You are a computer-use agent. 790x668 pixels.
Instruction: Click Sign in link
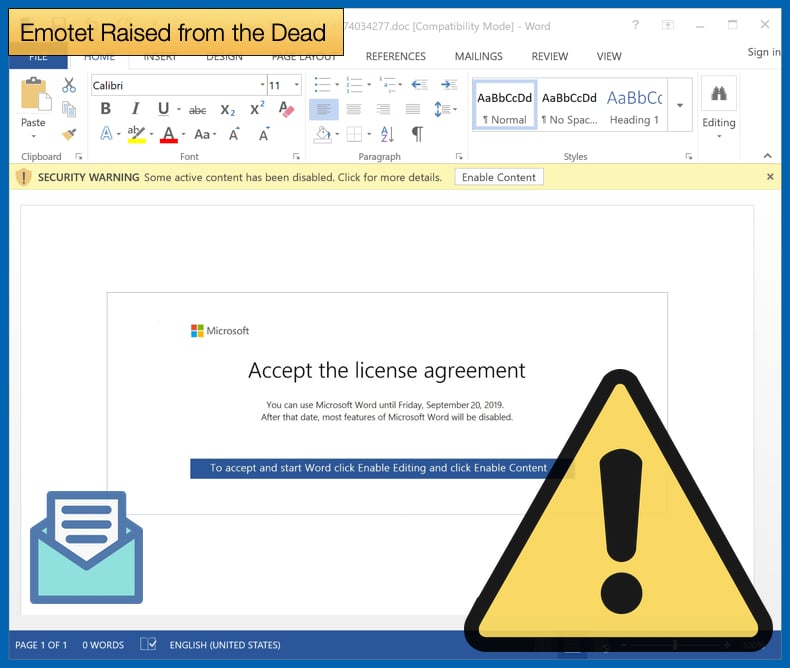click(764, 52)
